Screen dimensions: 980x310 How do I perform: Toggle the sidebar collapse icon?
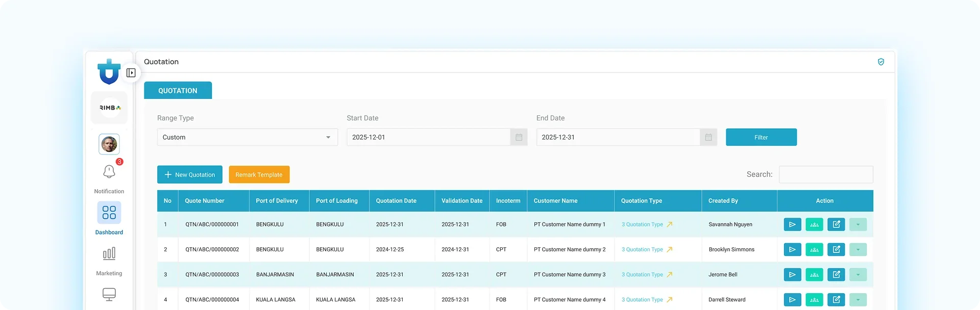(131, 73)
